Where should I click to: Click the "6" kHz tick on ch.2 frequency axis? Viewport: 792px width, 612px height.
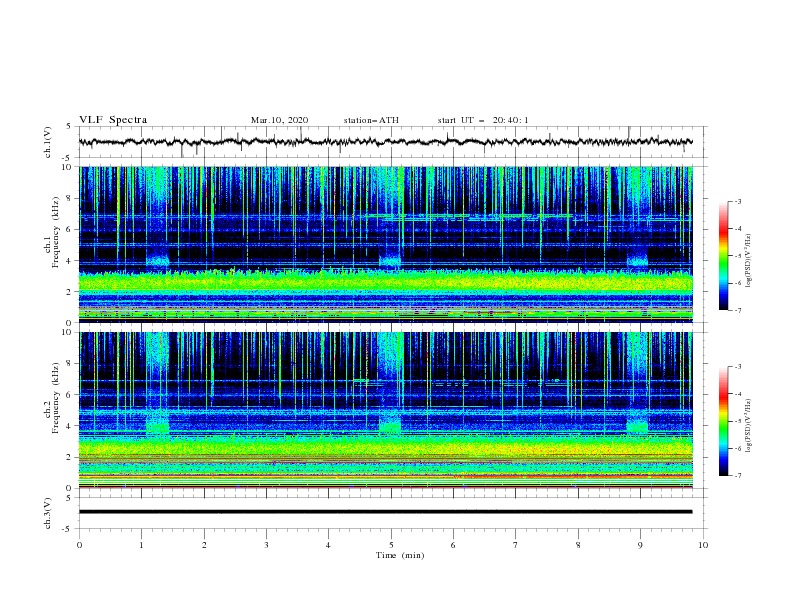tap(70, 395)
